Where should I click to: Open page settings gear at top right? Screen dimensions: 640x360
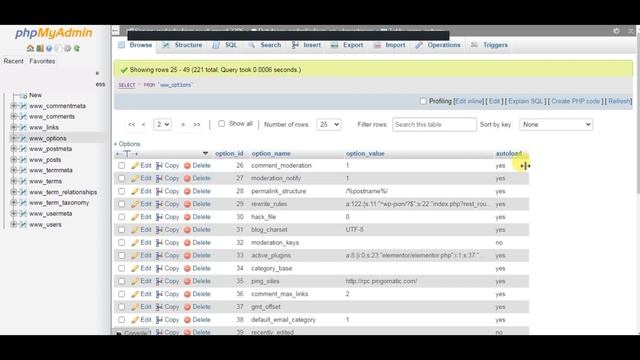616,31
